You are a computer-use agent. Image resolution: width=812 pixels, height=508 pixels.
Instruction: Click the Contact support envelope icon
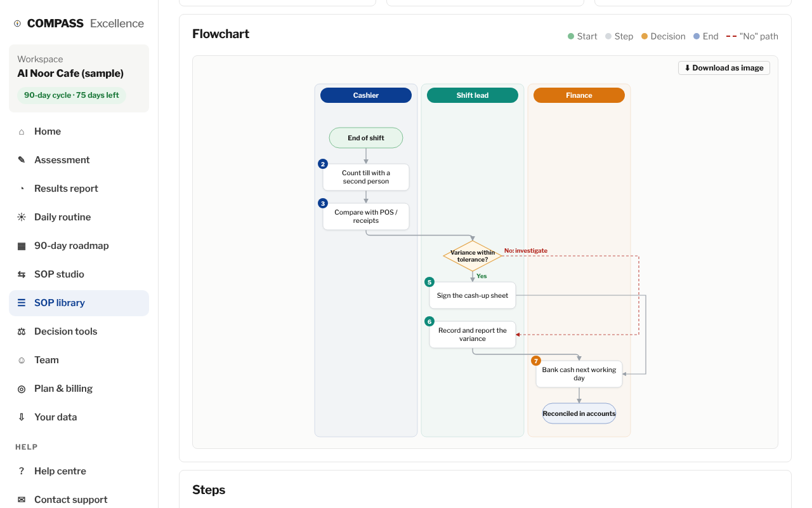[22, 500]
